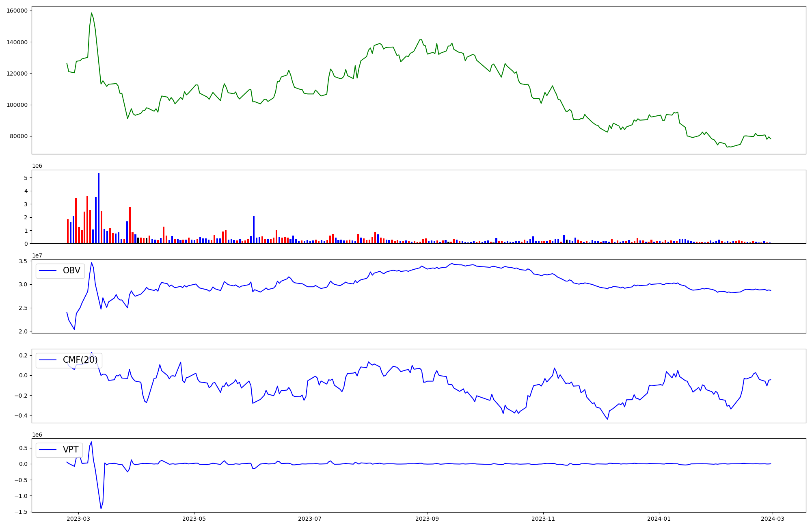Click the OBV legend label
The height and width of the screenshot is (528, 812).
tap(71, 270)
